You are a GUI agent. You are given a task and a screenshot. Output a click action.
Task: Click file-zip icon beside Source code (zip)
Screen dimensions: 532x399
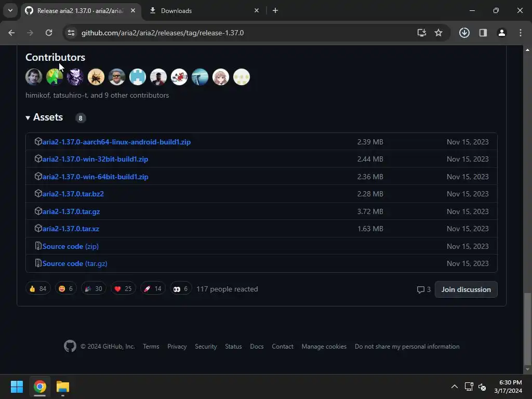tap(38, 246)
